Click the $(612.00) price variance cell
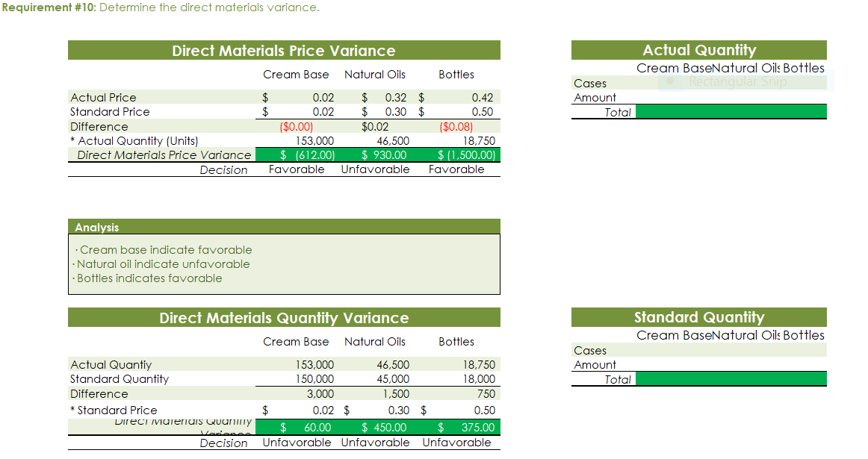This screenshot has height=459, width=868. pos(310,154)
